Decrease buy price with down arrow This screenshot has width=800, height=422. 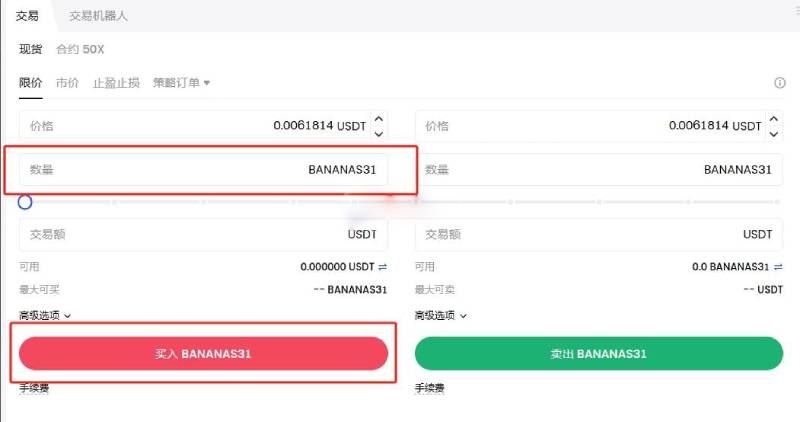tap(379, 134)
